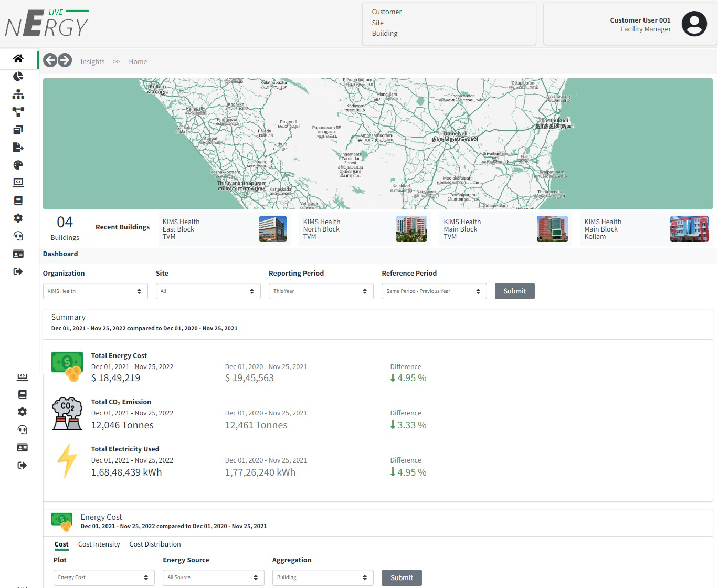Switch to the Cost Intensity tab

(99, 544)
